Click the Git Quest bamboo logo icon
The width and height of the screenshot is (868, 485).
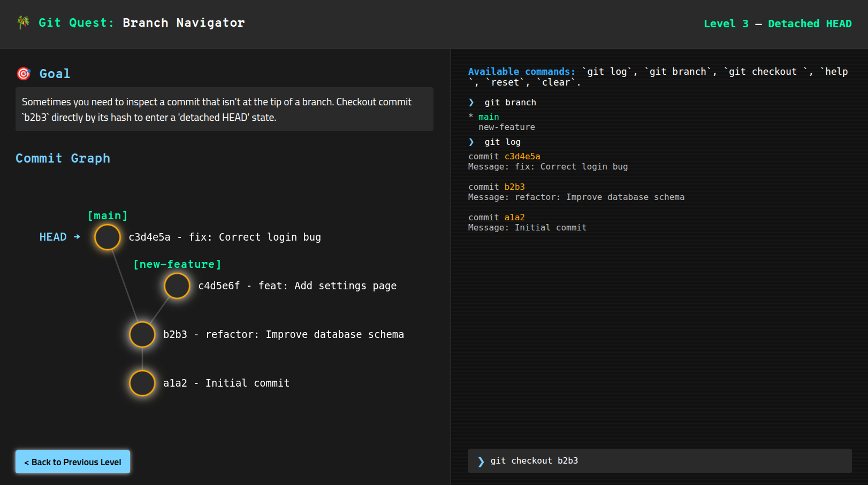click(x=23, y=22)
